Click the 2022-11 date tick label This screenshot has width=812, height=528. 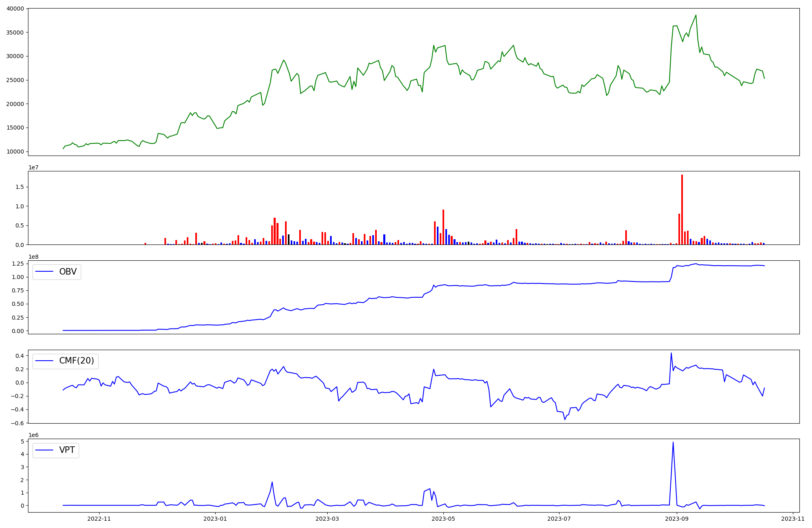click(99, 519)
